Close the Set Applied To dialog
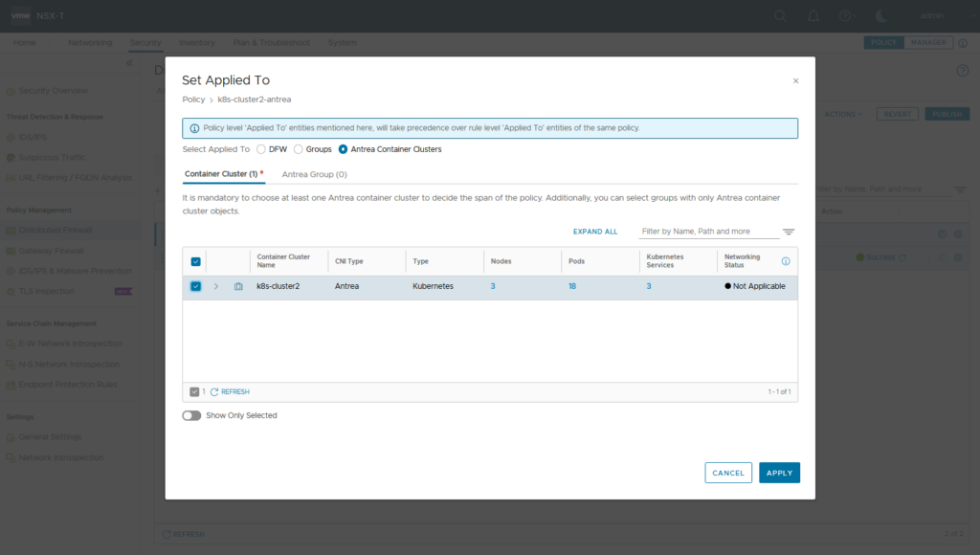Viewport: 980px width, 555px height. coord(795,80)
